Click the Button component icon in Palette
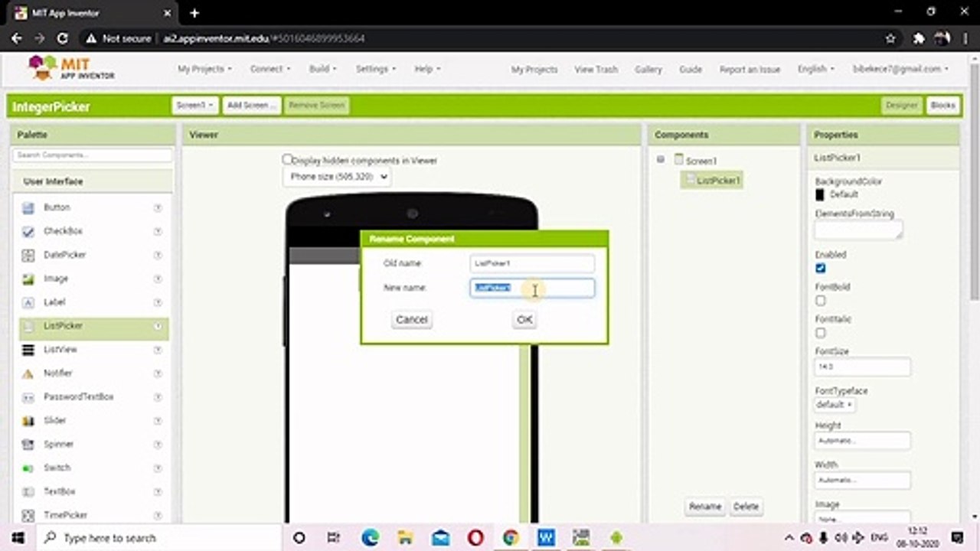Image resolution: width=980 pixels, height=551 pixels. coord(28,207)
